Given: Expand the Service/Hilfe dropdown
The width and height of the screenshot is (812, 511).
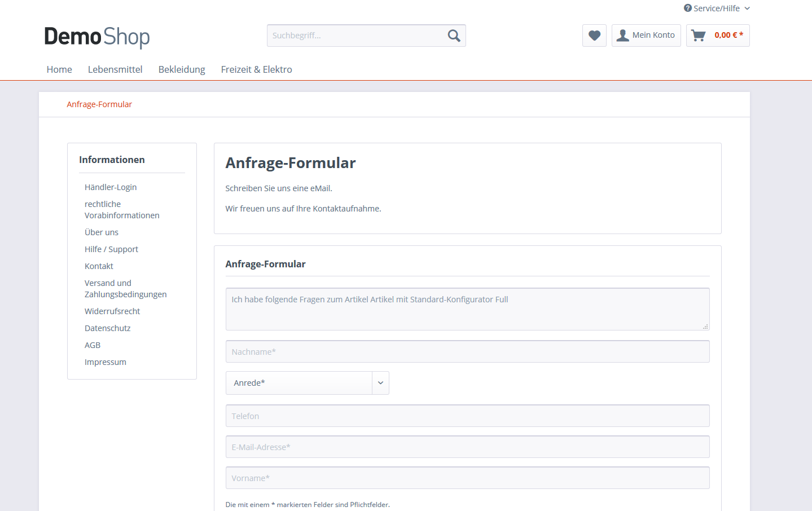Looking at the screenshot, I should pyautogui.click(x=717, y=8).
